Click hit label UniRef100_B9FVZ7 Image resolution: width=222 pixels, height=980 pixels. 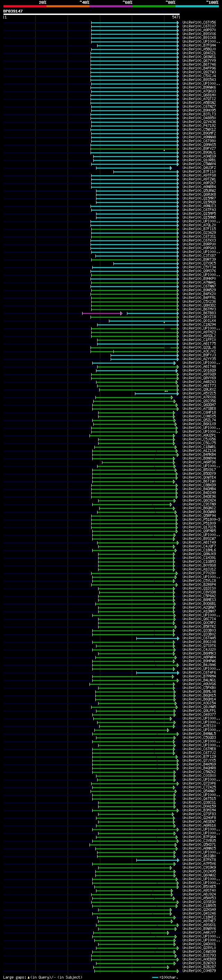point(199,149)
